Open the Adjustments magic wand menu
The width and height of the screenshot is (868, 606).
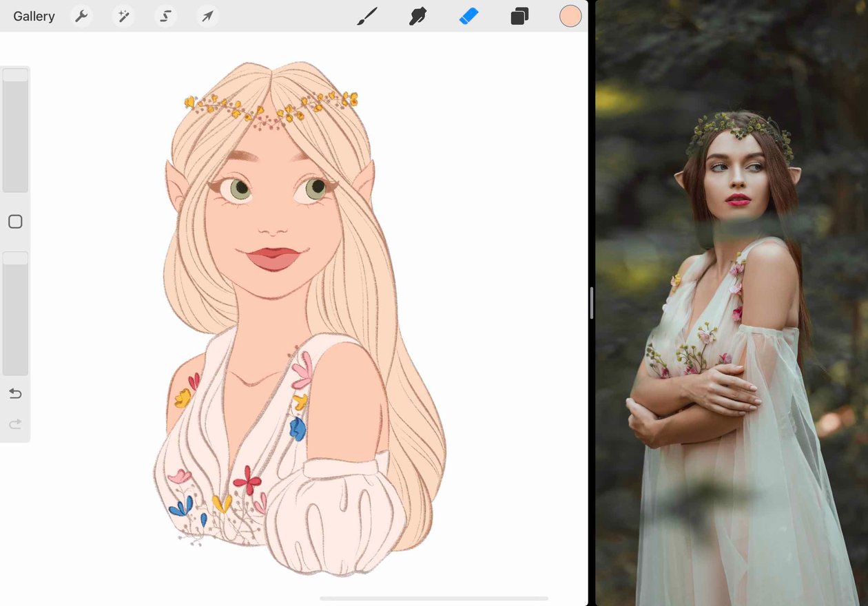point(123,16)
